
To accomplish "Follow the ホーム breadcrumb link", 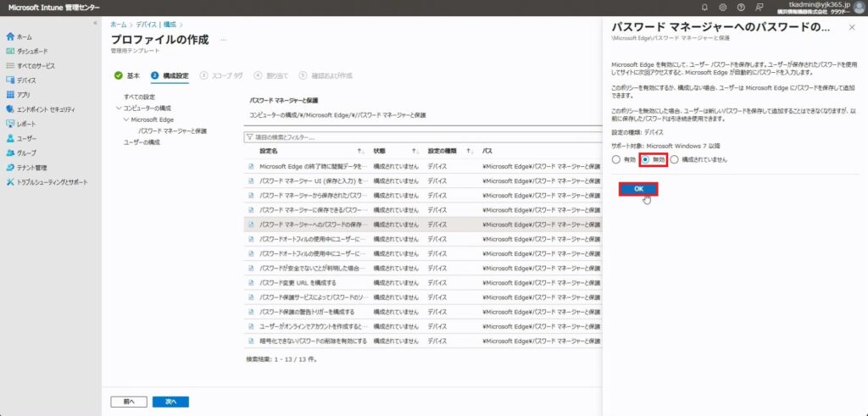I will click(119, 25).
